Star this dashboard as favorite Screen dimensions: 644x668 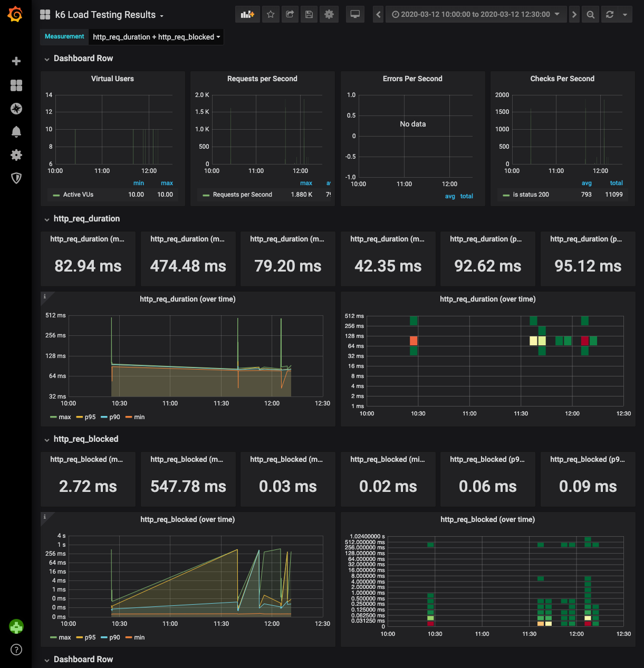[271, 14]
